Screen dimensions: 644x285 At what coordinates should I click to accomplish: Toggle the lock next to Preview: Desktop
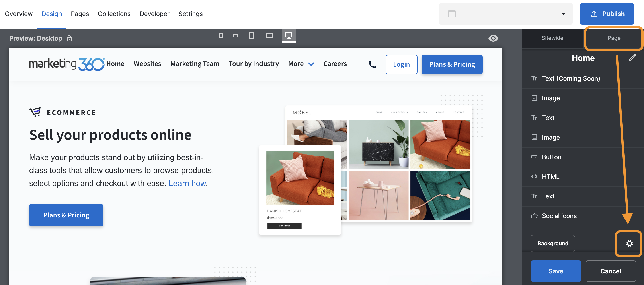[x=69, y=38]
